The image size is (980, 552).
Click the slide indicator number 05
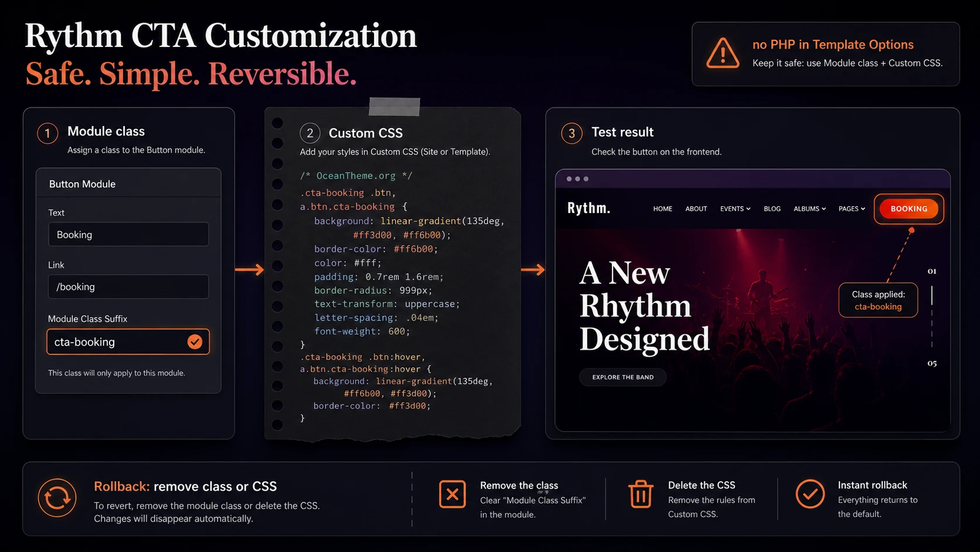(x=932, y=364)
